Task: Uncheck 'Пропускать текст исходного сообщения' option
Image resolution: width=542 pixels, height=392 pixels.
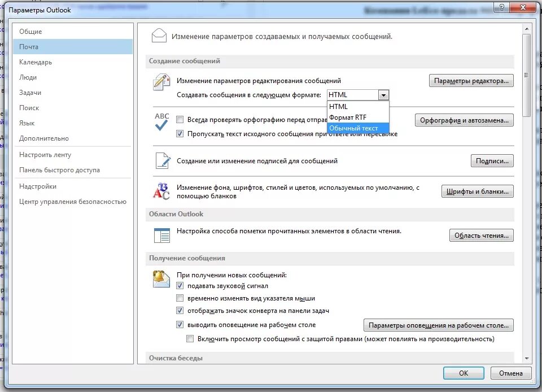Action: [180, 133]
